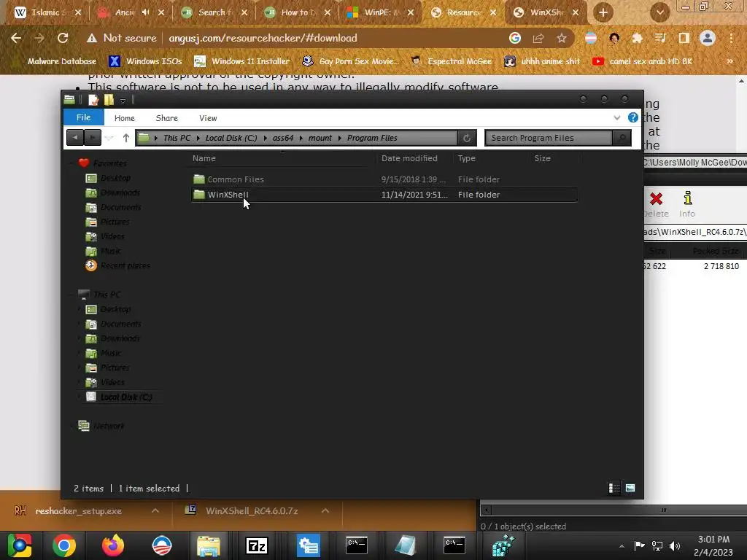Viewport: 747px width, 560px height.
Task: Switch to large icons view in status bar
Action: (x=630, y=488)
